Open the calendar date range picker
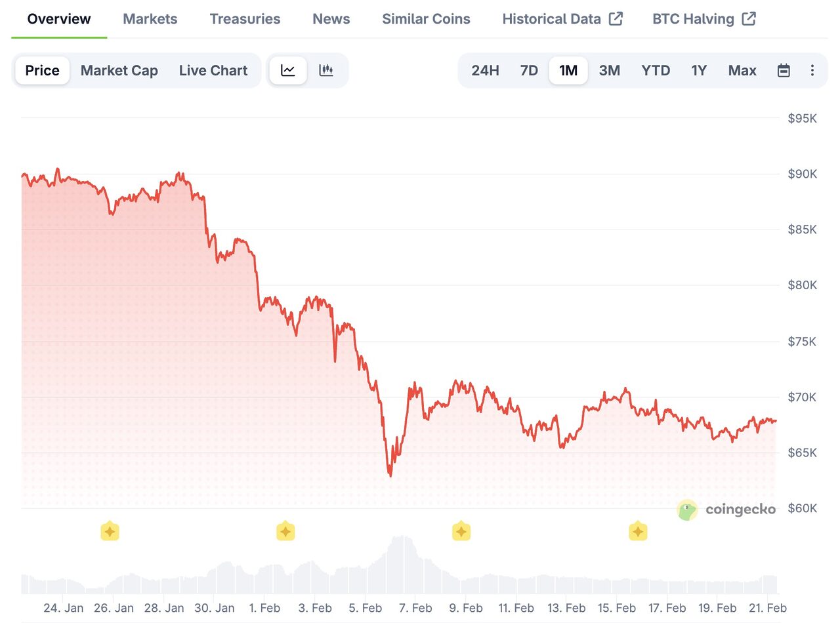Image resolution: width=840 pixels, height=623 pixels. point(784,70)
